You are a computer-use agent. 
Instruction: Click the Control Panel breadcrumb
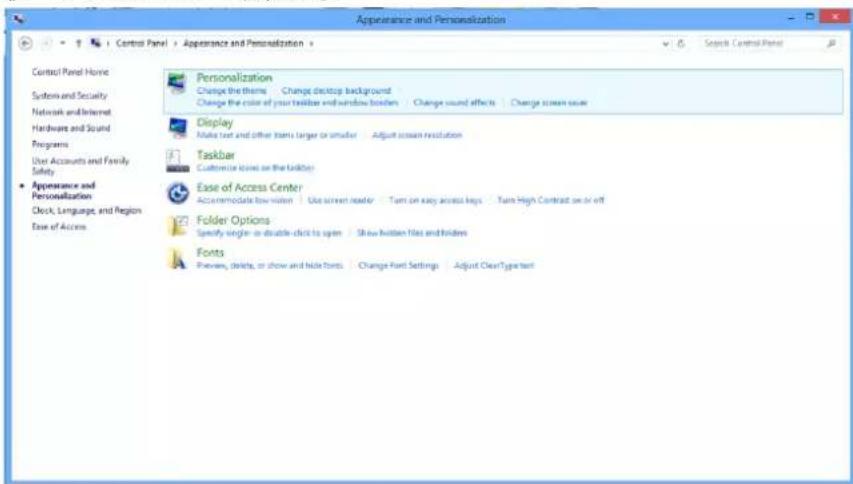141,43
